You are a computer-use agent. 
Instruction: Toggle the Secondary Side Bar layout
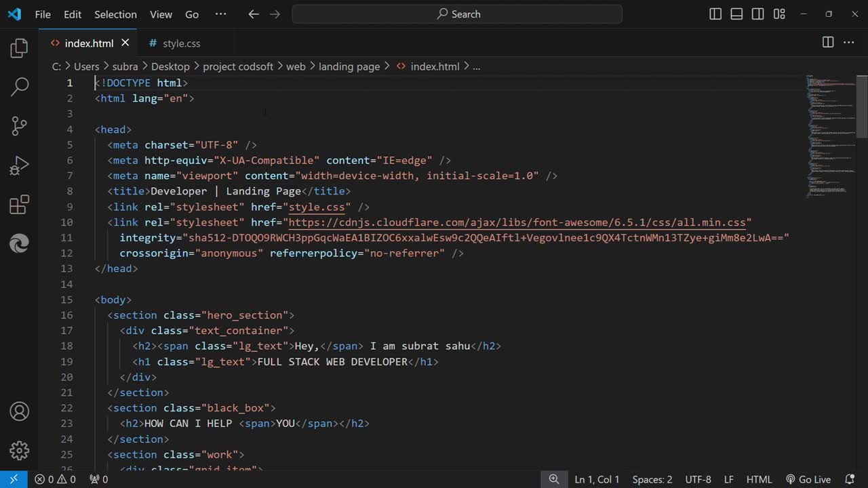(758, 14)
